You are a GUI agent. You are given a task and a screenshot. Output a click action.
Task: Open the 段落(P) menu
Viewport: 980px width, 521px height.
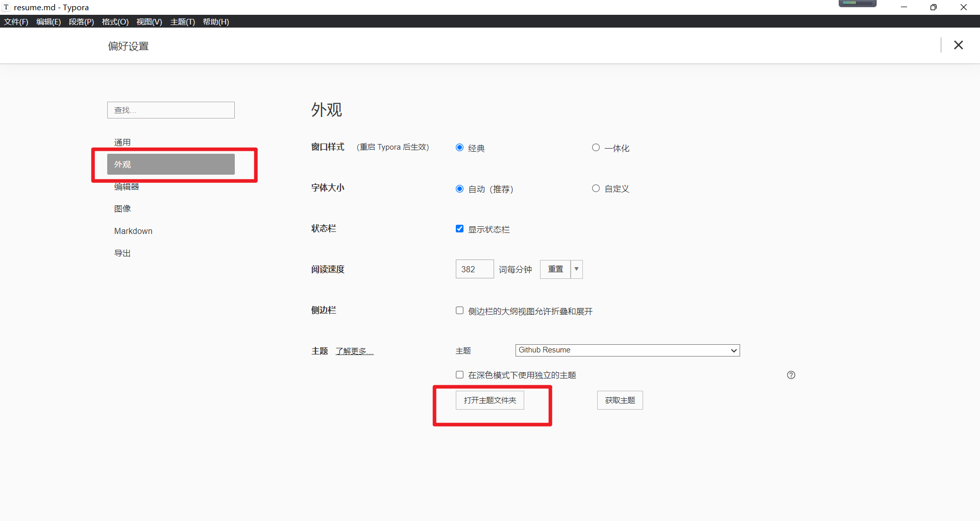(x=81, y=21)
